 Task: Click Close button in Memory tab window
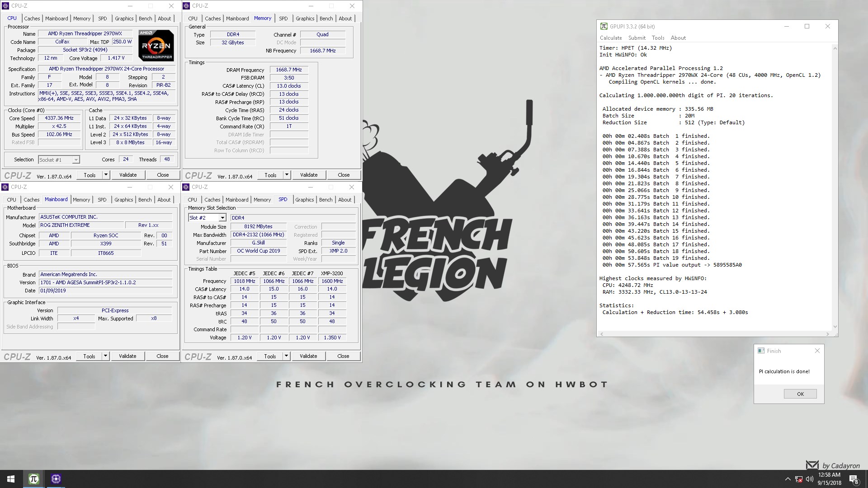coord(344,175)
